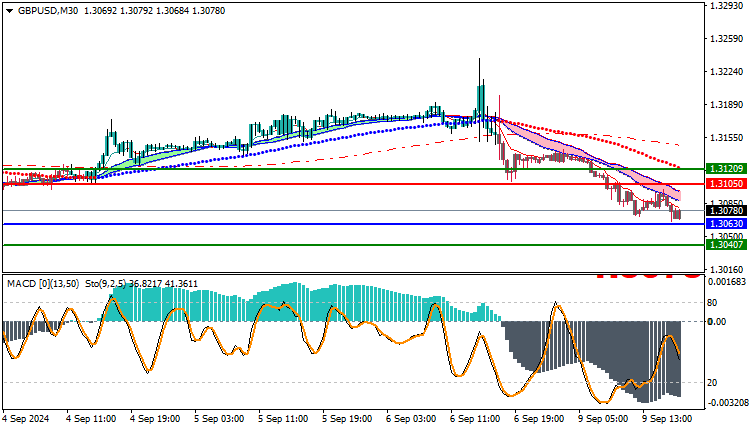Viewport: 750px width, 430px height.
Task: Select the 6 Sep 11:00 time label
Action: coord(475,419)
